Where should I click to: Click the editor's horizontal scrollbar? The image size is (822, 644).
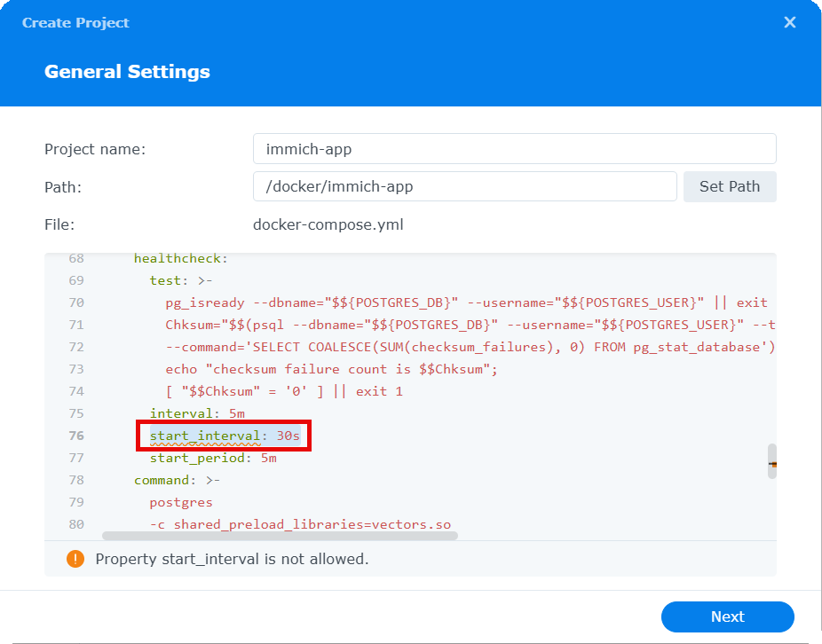pyautogui.click(x=280, y=536)
